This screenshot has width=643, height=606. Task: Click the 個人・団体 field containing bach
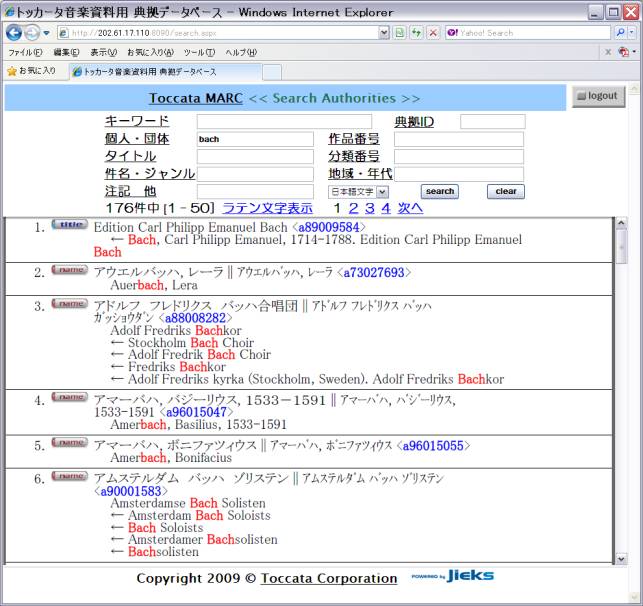(255, 139)
